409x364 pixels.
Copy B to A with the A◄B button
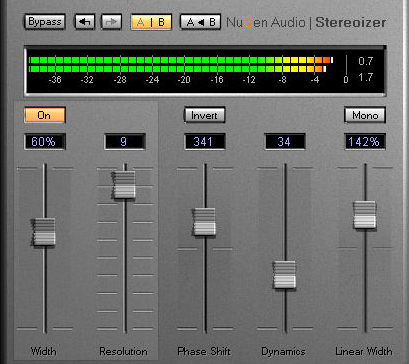click(201, 22)
